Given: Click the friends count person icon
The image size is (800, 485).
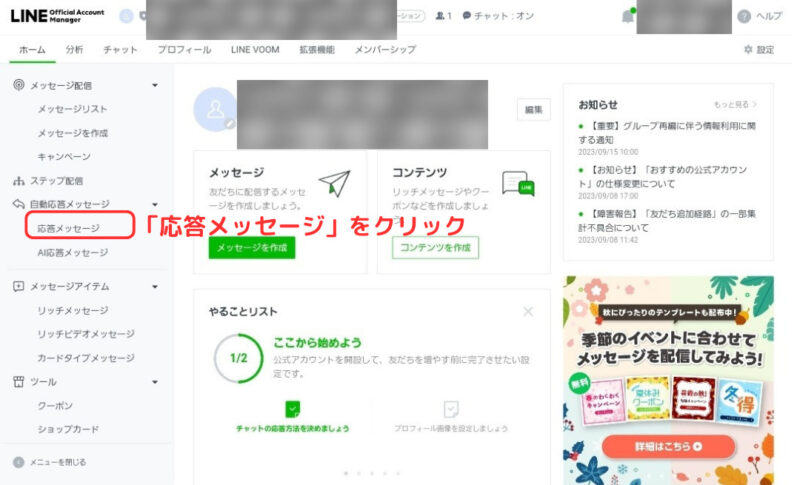Looking at the screenshot, I should (440, 16).
